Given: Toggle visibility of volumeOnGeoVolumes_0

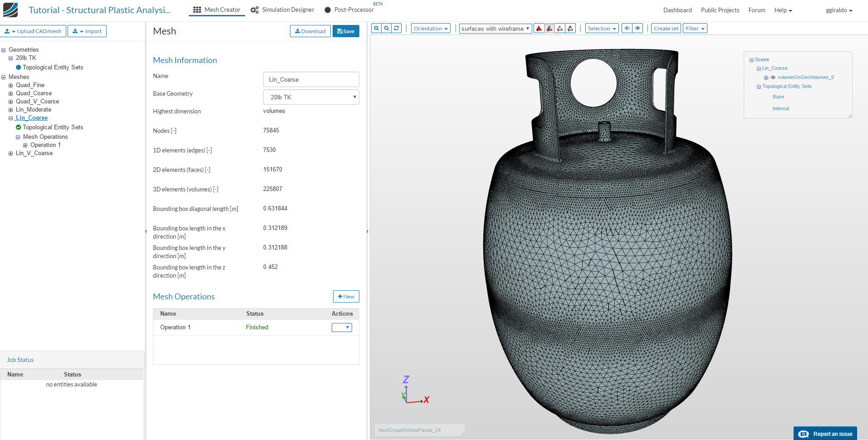Looking at the screenshot, I should [x=773, y=78].
